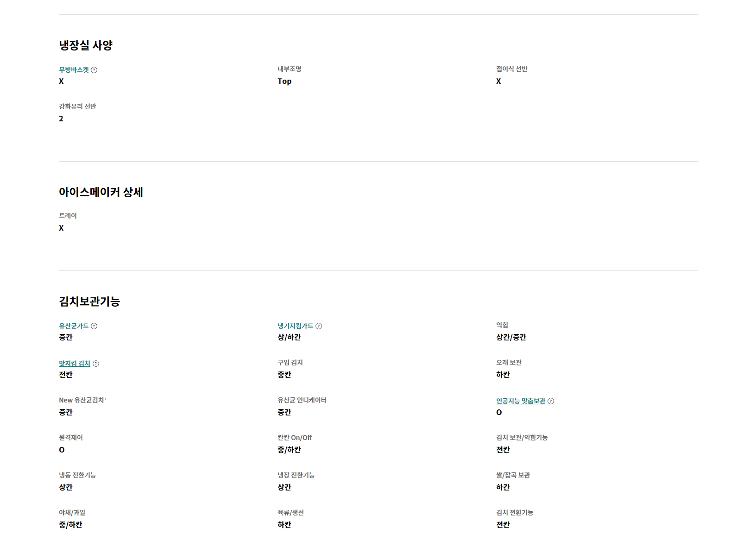Select the 김치 전환기능 label
756x534 pixels.
coord(515,513)
